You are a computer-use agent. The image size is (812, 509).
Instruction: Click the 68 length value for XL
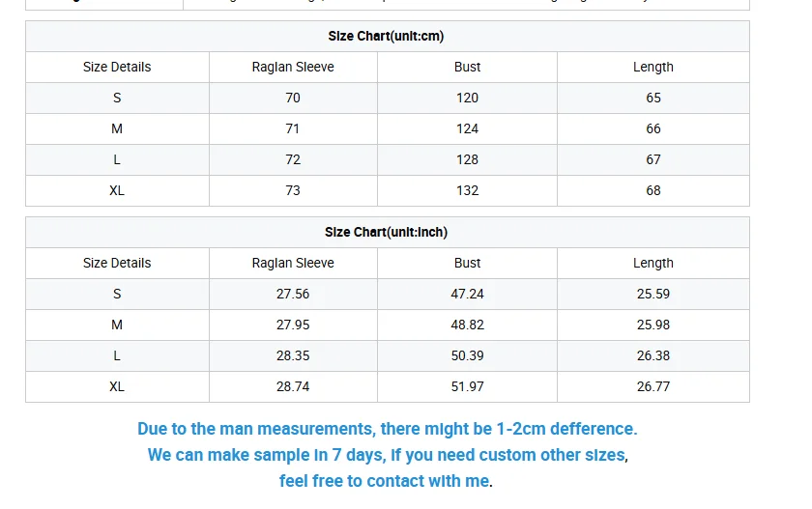653,191
